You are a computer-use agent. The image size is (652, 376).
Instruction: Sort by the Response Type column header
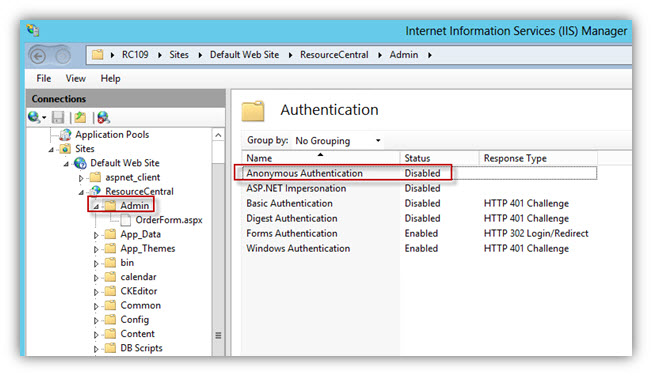(x=539, y=158)
